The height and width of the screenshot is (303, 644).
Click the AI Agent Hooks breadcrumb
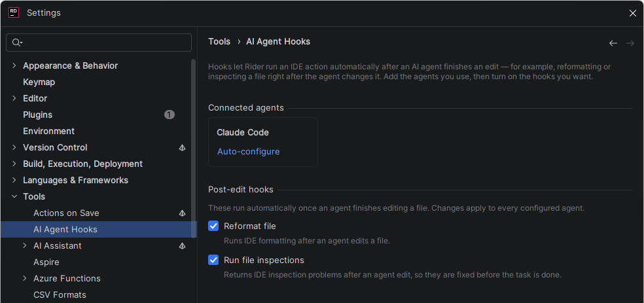tap(278, 41)
